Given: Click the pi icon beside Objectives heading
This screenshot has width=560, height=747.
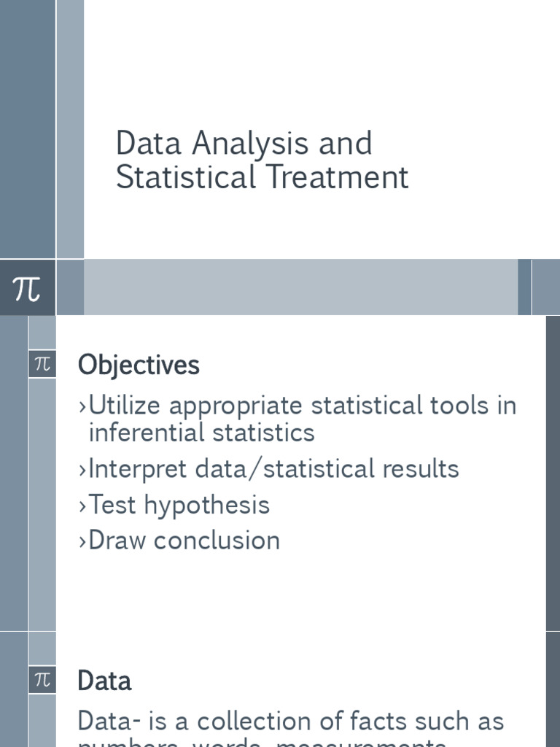Looking at the screenshot, I should [x=42, y=364].
